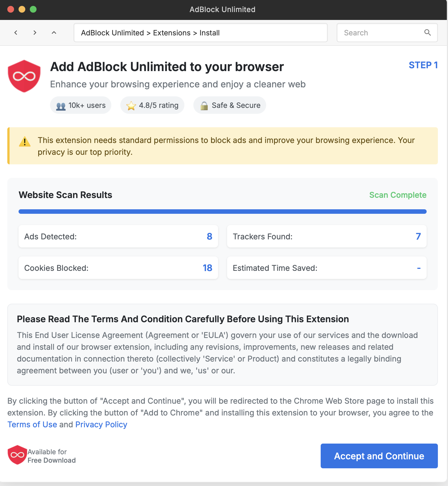This screenshot has height=486, width=448.
Task: Click the forward navigation arrow
Action: point(35,33)
